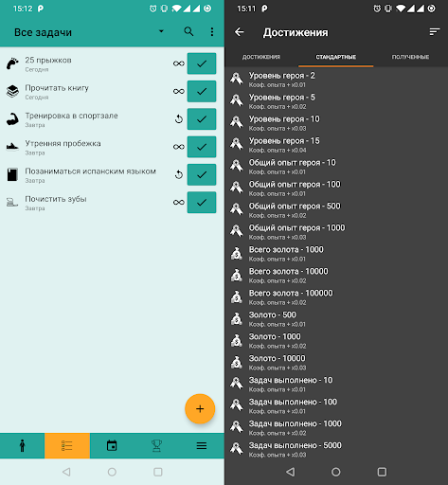Expand the Все задачи filter dropdown arrow

161,31
